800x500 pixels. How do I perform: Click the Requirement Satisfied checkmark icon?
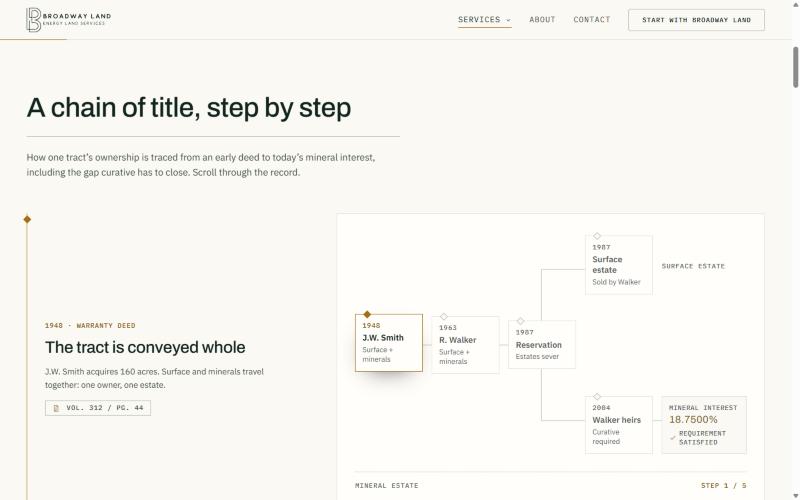click(672, 438)
